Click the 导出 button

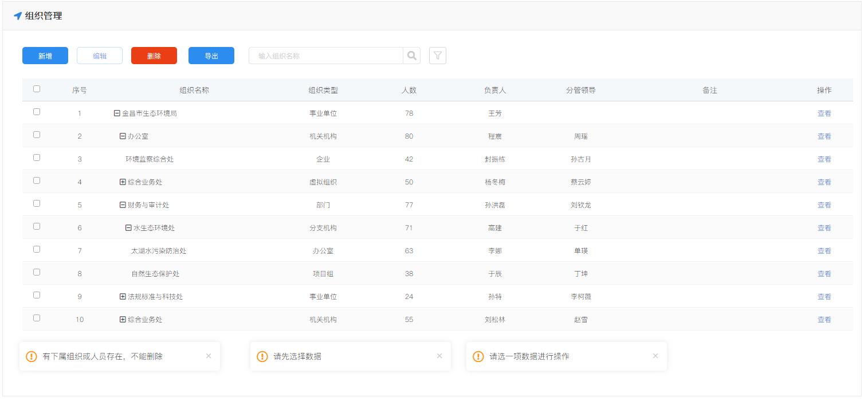[x=211, y=56]
